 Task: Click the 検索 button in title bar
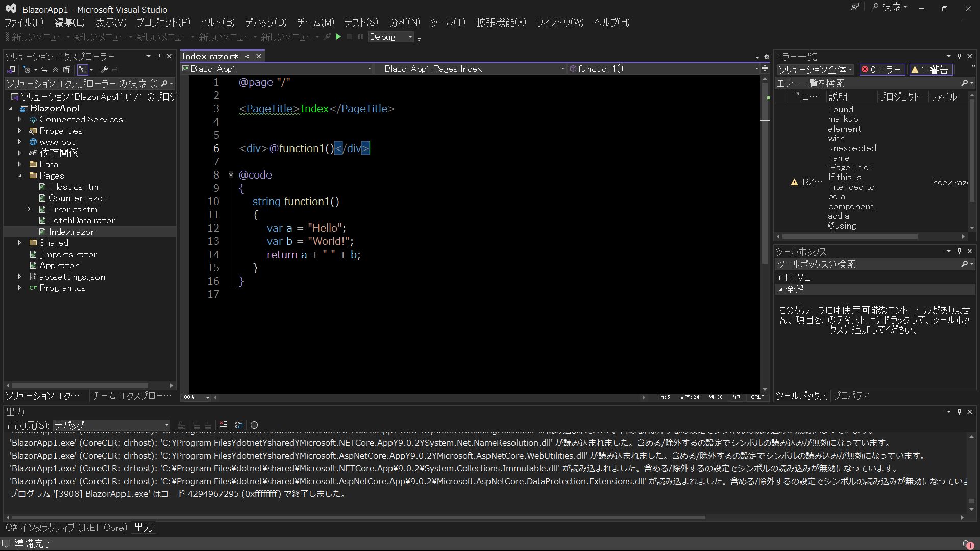pyautogui.click(x=890, y=7)
